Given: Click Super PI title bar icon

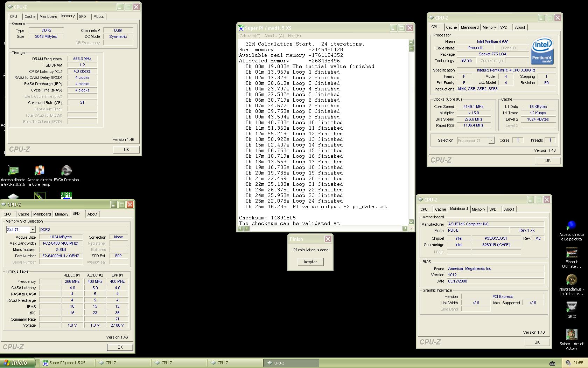Looking at the screenshot, I should (241, 28).
